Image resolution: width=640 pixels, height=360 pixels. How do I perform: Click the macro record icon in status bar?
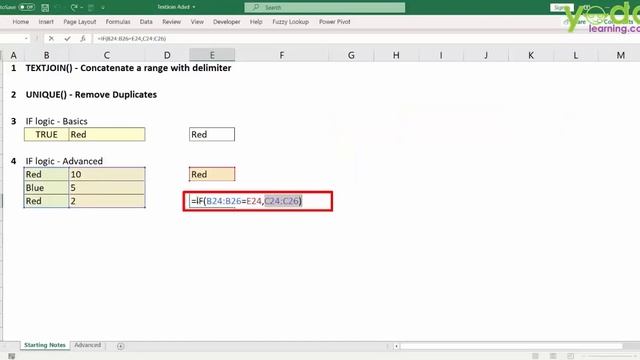(11, 356)
